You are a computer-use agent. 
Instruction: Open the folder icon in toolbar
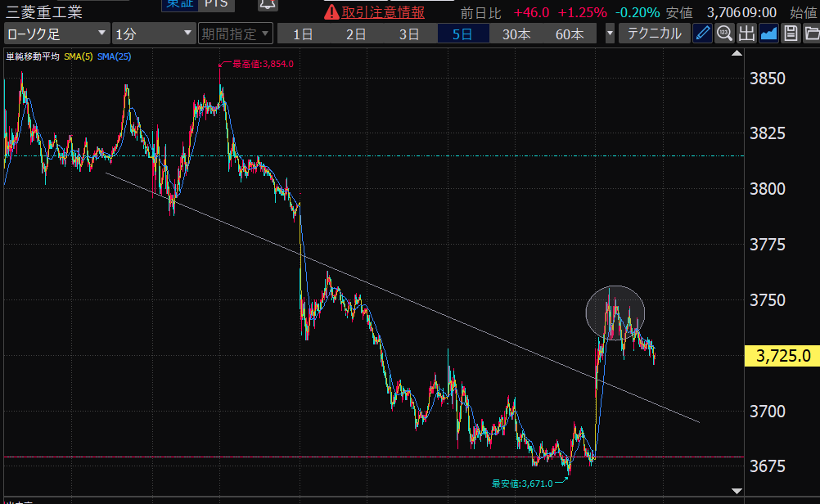[x=811, y=34]
